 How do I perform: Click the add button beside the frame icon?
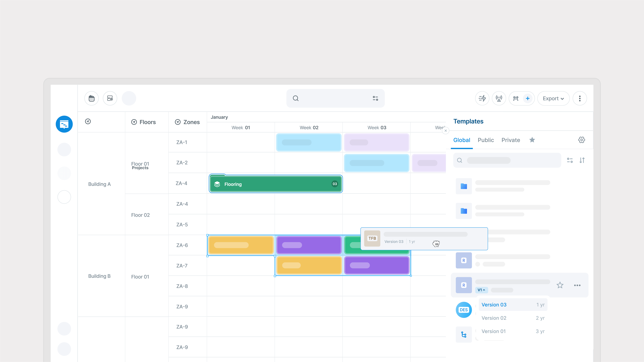tap(528, 98)
